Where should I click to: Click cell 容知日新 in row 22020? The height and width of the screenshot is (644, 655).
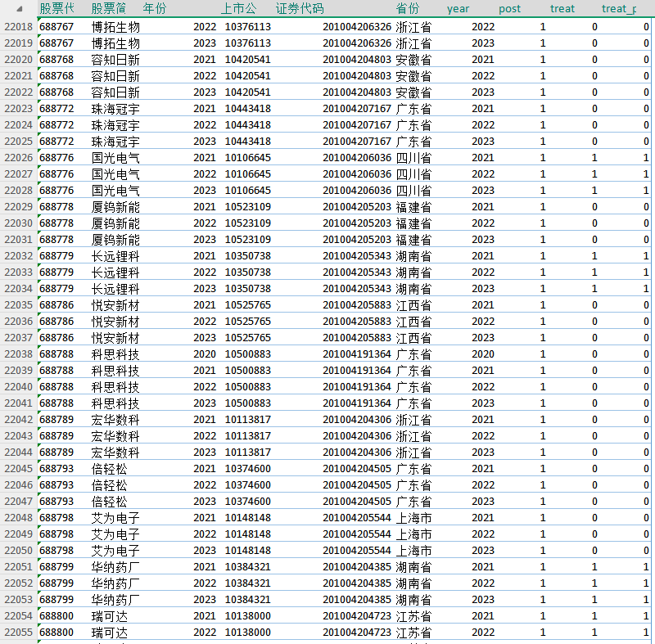(x=115, y=60)
